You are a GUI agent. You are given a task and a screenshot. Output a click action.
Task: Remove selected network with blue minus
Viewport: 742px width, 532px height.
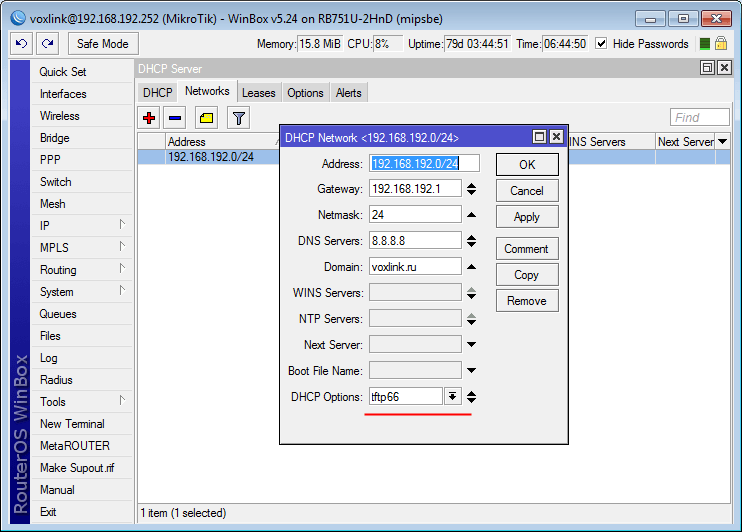coord(175,118)
